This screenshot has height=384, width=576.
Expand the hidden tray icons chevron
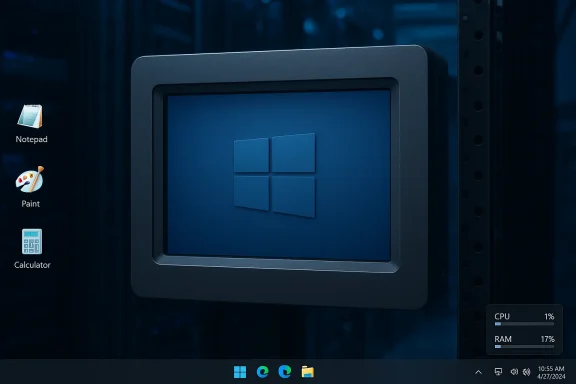click(x=478, y=372)
